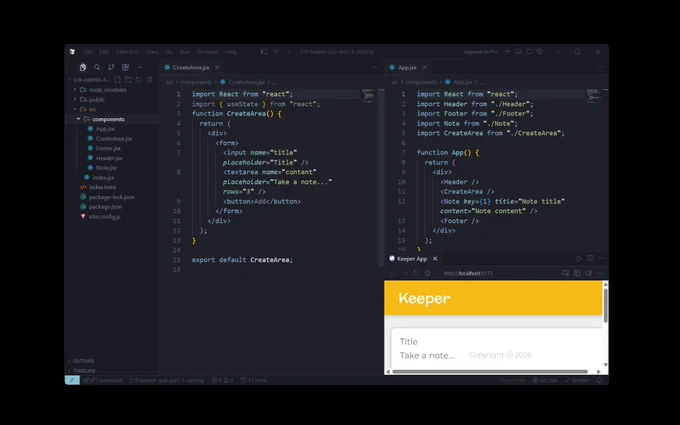Reload the Keeper App preview browser

point(416,273)
